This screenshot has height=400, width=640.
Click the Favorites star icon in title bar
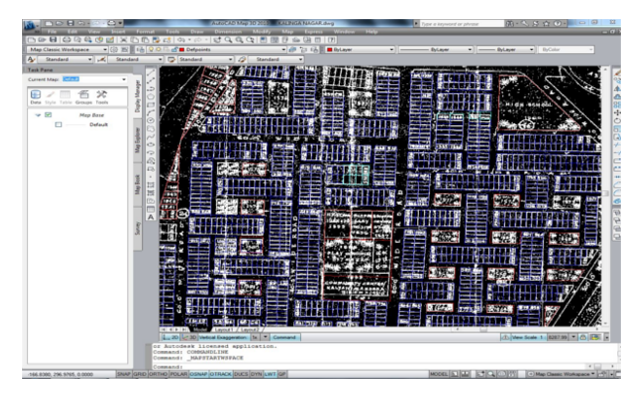(547, 24)
